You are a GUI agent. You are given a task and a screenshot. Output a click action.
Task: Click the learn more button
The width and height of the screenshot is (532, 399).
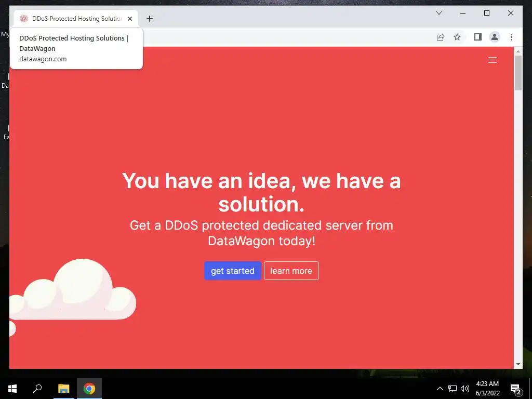click(291, 271)
